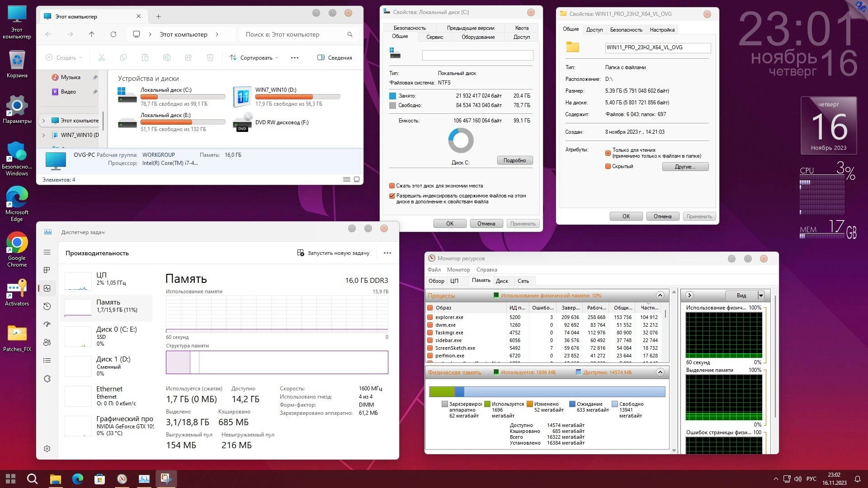The height and width of the screenshot is (488, 868).
Task: Open the Монитор menu in Resource Monitor
Action: tap(458, 269)
